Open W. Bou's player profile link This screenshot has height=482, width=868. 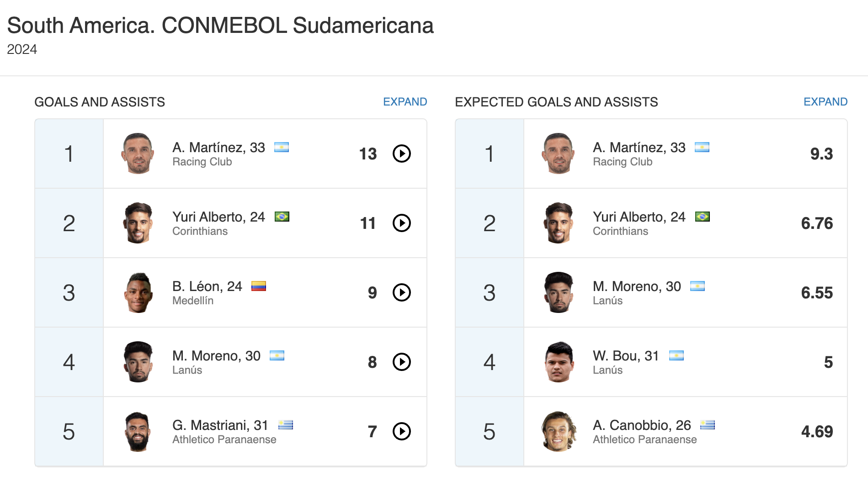(x=625, y=356)
